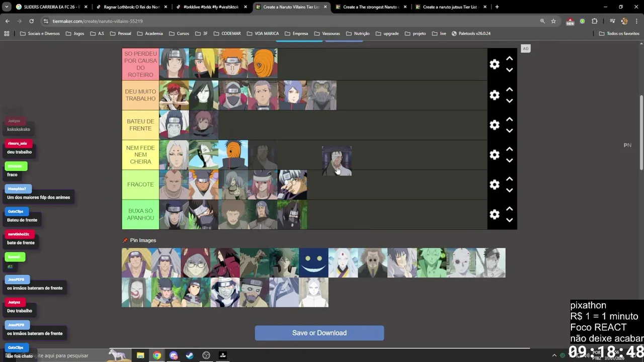Click DEU MUITO TRABALHO tier label
The height and width of the screenshot is (362, 644).
140,95
